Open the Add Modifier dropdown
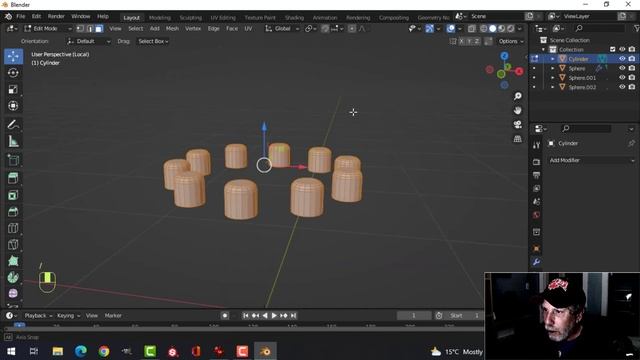 point(591,160)
